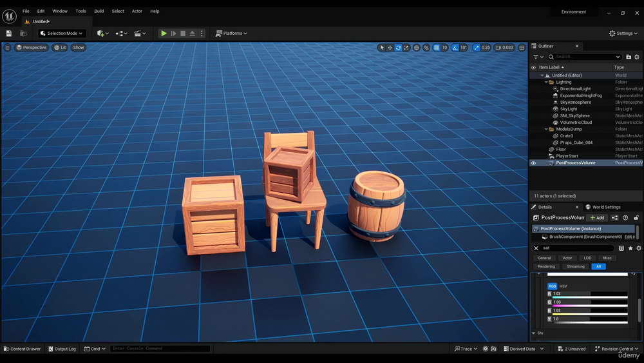Select the Rendering filter in Details

(546, 266)
